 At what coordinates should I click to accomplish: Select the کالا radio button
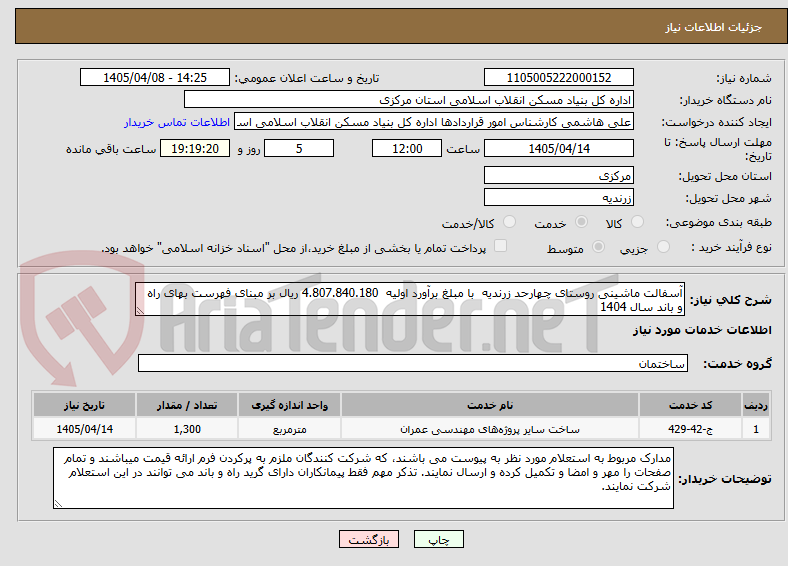point(637,222)
